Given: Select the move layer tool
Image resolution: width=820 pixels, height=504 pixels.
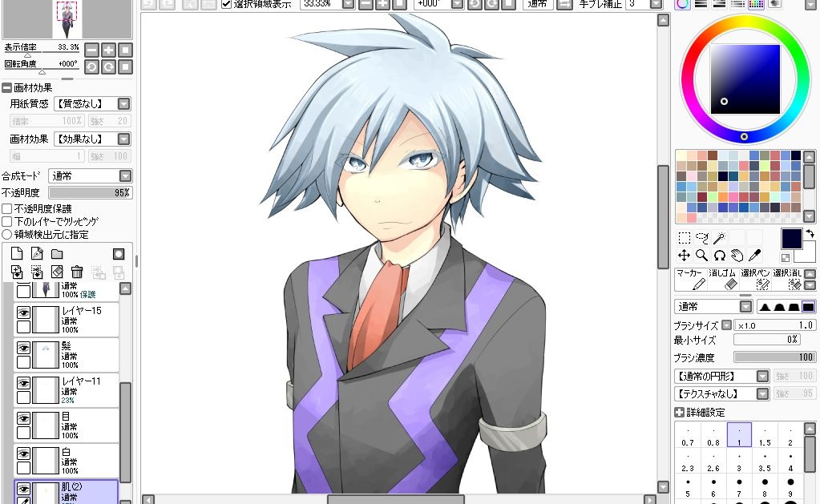Looking at the screenshot, I should (x=684, y=256).
